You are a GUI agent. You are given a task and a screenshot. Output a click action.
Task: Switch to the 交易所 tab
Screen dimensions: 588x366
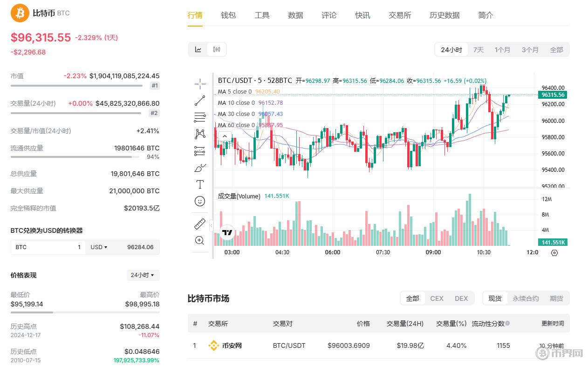(x=400, y=15)
